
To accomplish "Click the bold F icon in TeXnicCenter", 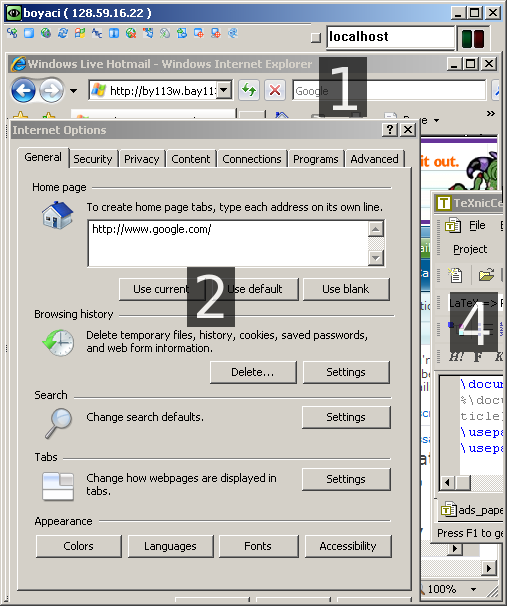I will (478, 356).
